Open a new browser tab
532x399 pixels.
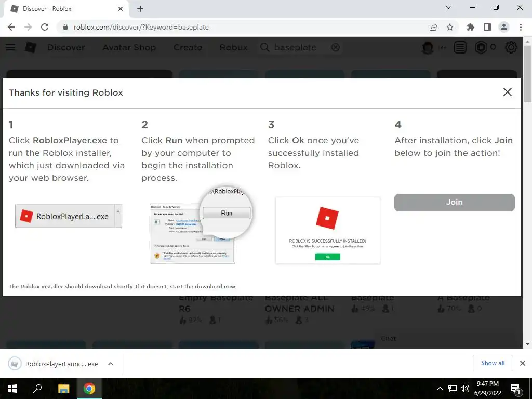click(x=140, y=9)
